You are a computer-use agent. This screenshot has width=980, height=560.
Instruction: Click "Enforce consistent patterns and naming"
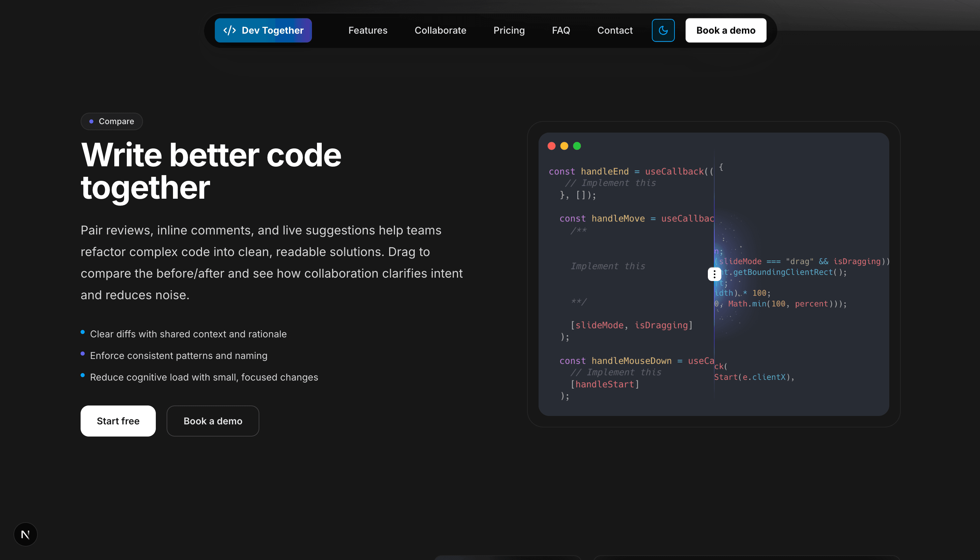coord(178,355)
